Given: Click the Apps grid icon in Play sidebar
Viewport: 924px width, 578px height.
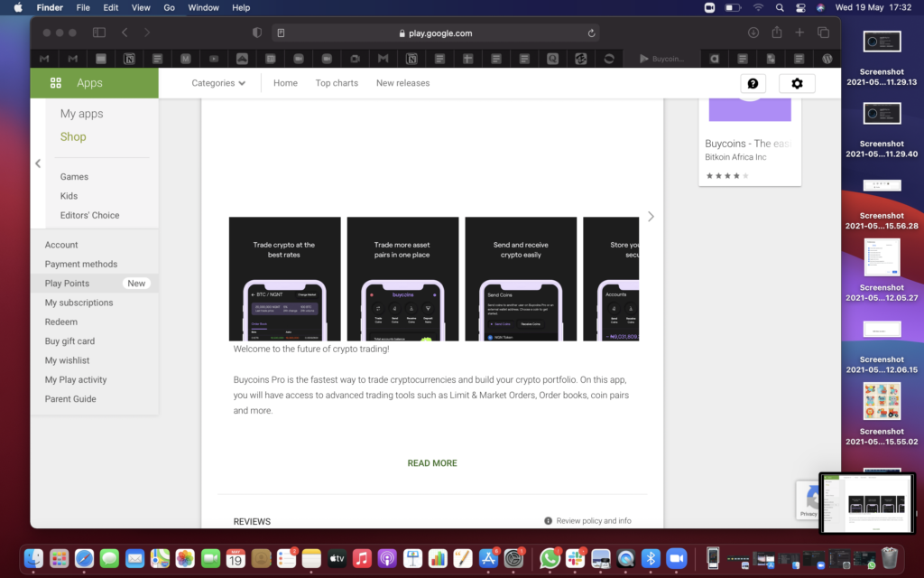Looking at the screenshot, I should [x=56, y=82].
